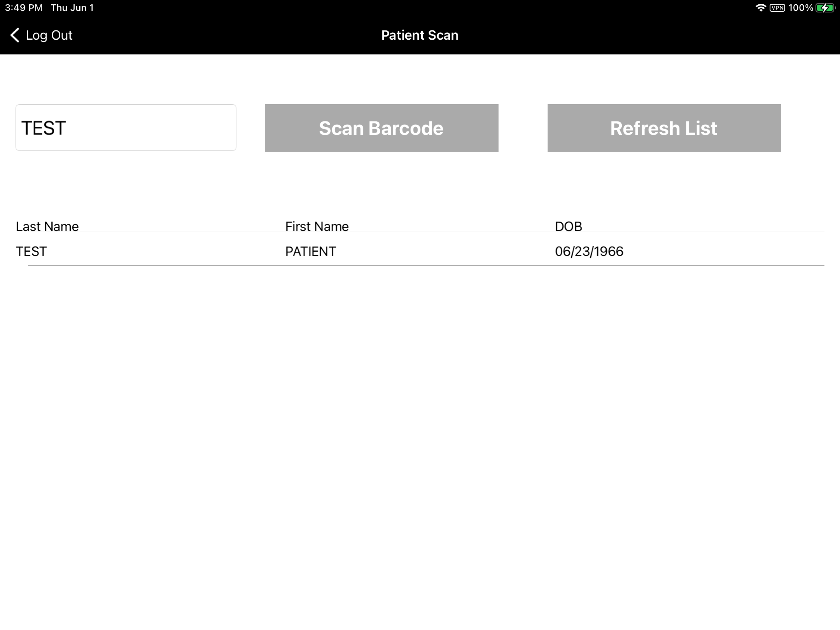Screen dimensions: 840x630
Task: Tap the Thu Jun 1 date
Action: pyautogui.click(x=72, y=8)
